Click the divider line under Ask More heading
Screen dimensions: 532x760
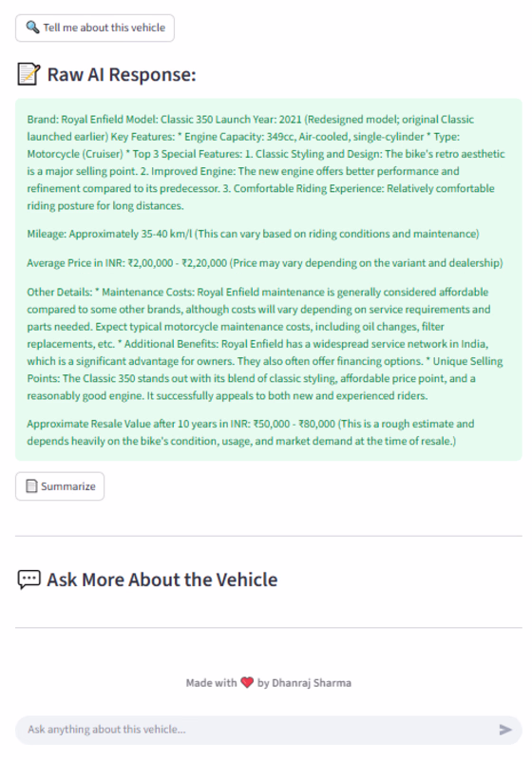[x=269, y=628]
